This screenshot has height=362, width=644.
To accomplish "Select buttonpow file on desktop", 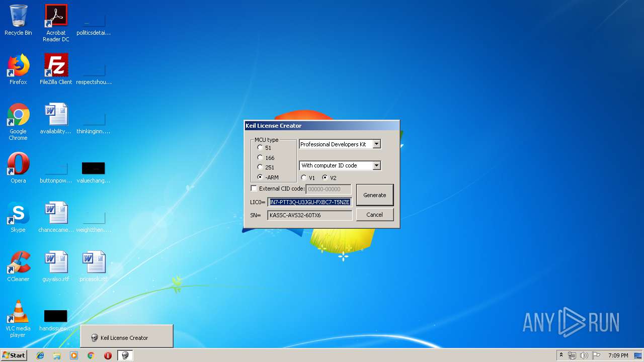I will (x=56, y=171).
